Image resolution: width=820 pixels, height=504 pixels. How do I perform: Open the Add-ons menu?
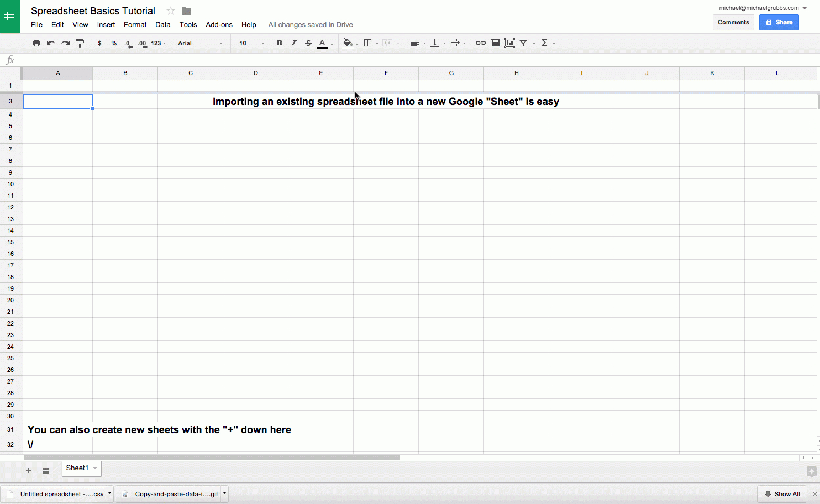click(219, 24)
